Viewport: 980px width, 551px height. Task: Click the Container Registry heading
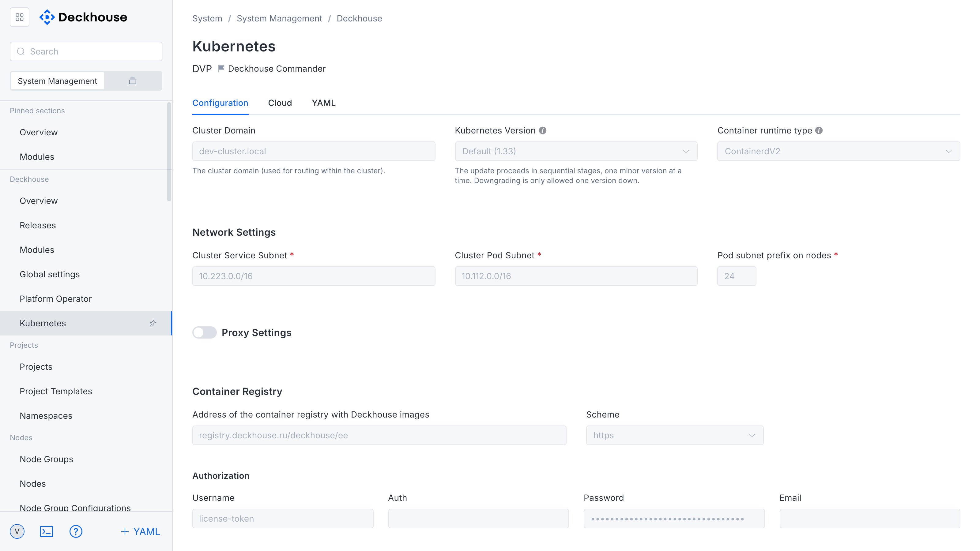(x=237, y=392)
